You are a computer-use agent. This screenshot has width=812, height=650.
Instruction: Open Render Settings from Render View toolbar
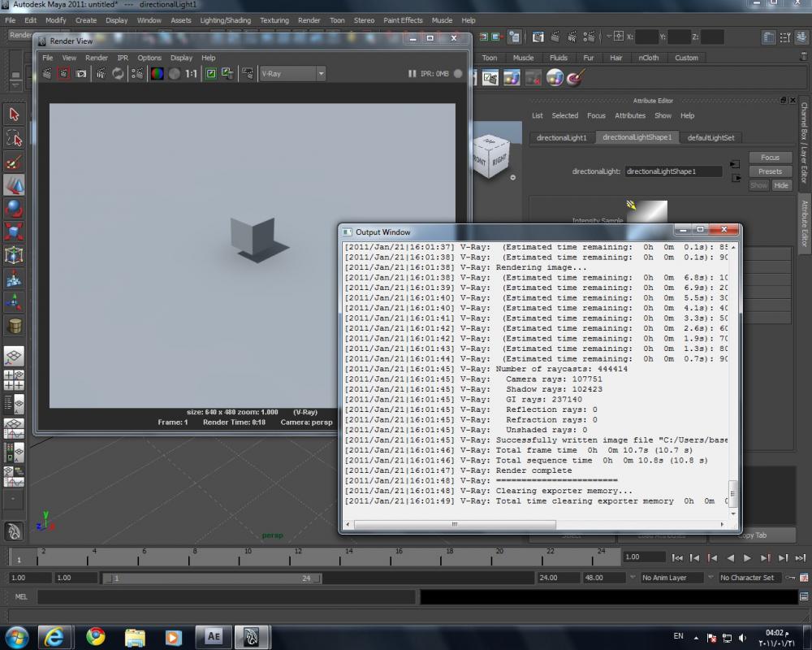pyautogui.click(x=137, y=74)
